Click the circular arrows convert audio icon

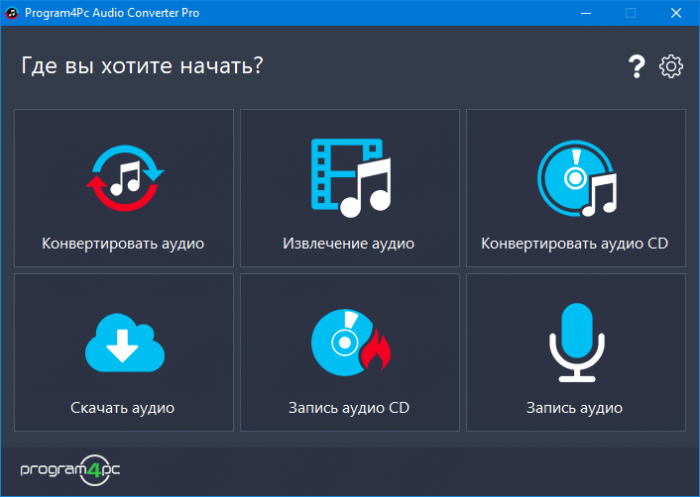pos(124,181)
